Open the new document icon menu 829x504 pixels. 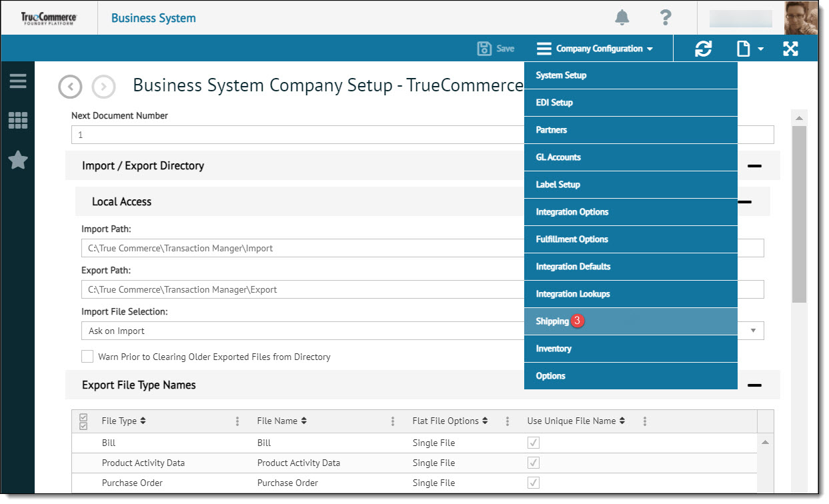(744, 49)
